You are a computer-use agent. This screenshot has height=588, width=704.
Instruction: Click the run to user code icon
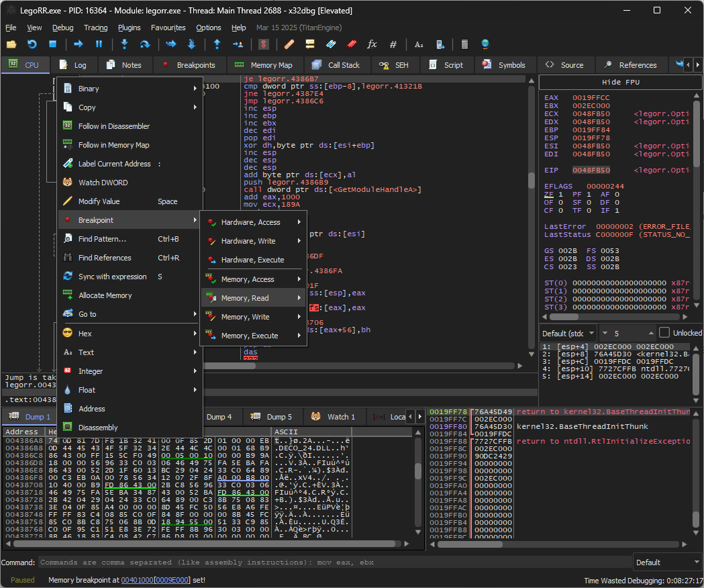pos(238,44)
